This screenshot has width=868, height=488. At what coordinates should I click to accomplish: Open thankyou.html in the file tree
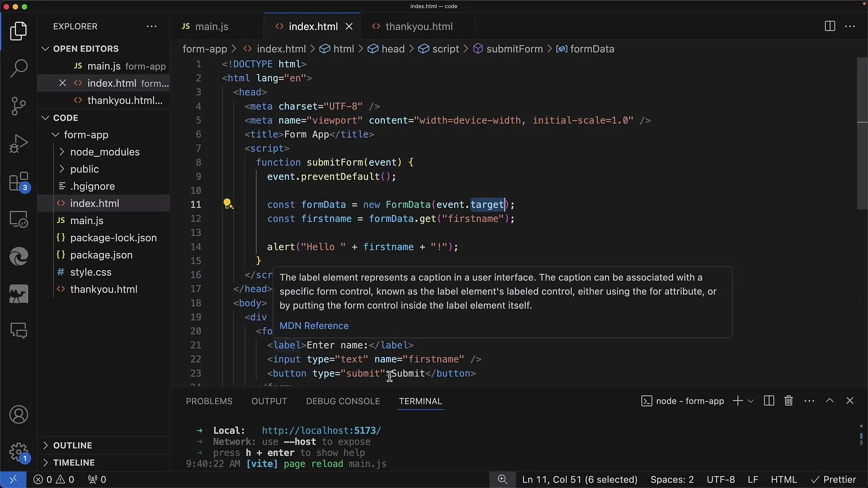point(104,289)
